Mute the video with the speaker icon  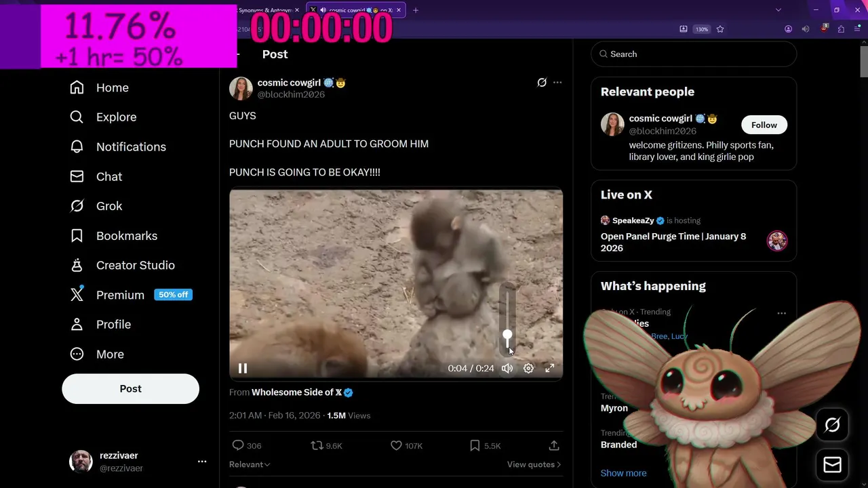(507, 368)
